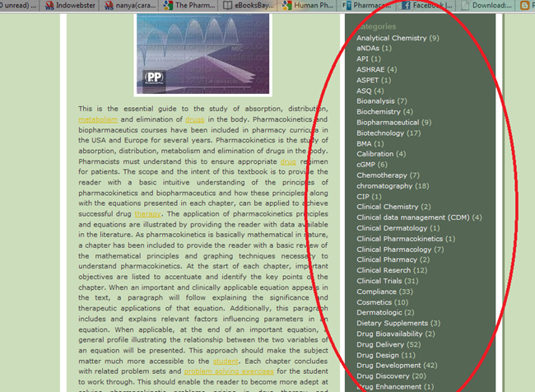Click the Facebook tab favicon
This screenshot has height=392, width=535.
tap(406, 6)
